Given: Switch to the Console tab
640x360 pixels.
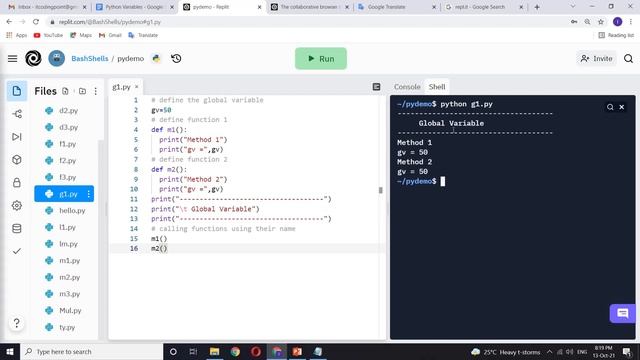Looking at the screenshot, I should tap(407, 87).
